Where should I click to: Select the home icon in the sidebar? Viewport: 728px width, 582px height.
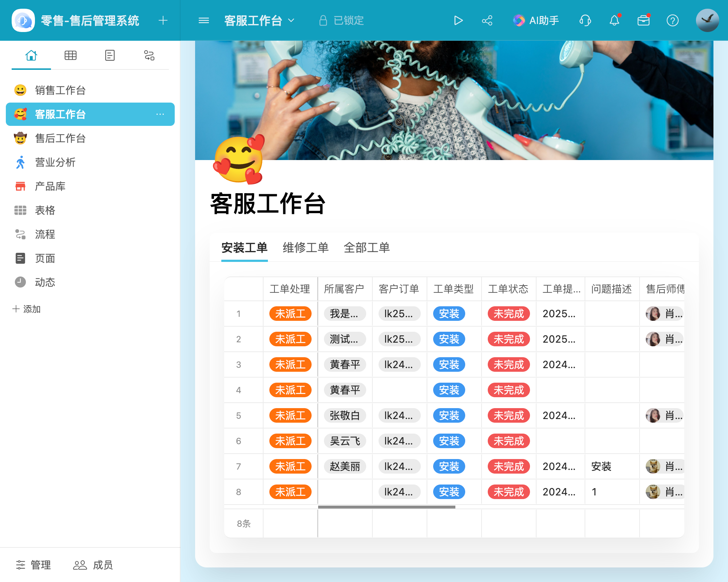[31, 55]
